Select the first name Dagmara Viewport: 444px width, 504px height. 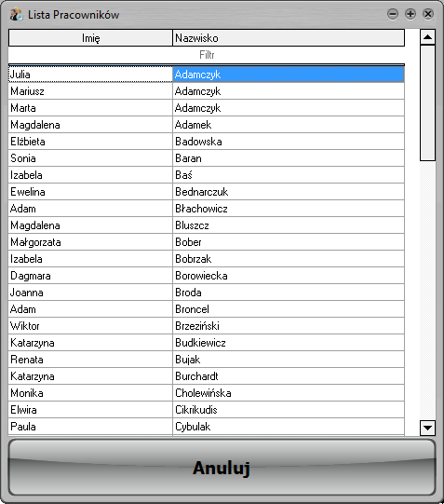(90, 276)
